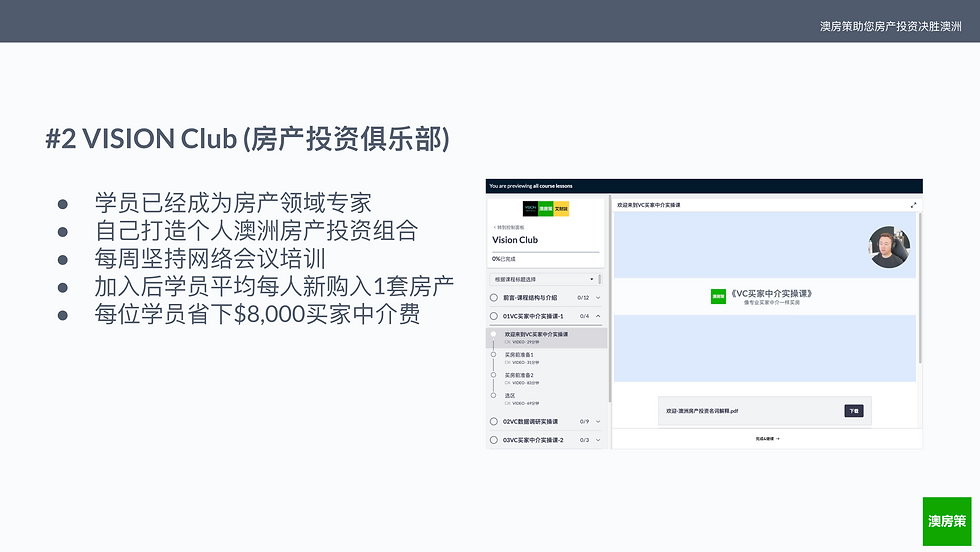Click the bullet 每位学员省下$8,000买家中介费
Screen dimensions: 980x552
[x=257, y=314]
